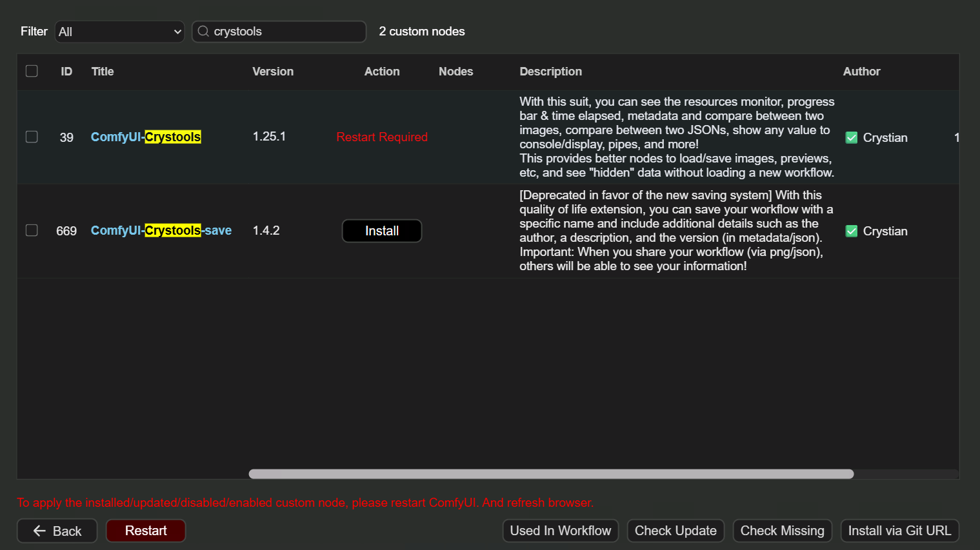980x550 pixels.
Task: Check the box for ComfyUI-Crystools row
Action: coord(32,137)
